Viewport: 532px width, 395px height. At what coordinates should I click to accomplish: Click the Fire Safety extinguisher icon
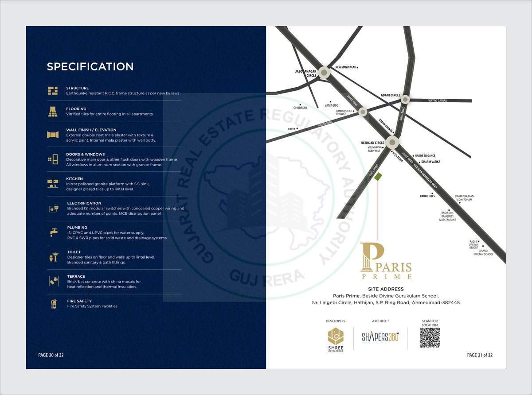53,304
